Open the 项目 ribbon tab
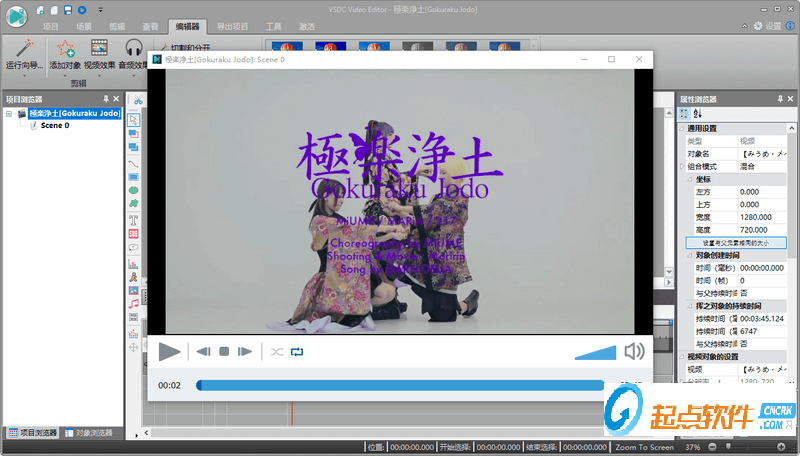This screenshot has width=800, height=456. coord(51,27)
